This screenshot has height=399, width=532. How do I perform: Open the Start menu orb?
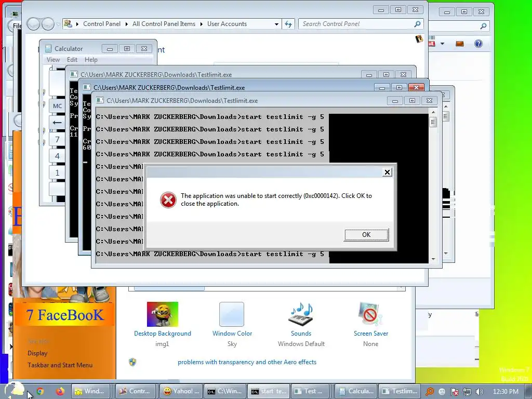coord(15,390)
